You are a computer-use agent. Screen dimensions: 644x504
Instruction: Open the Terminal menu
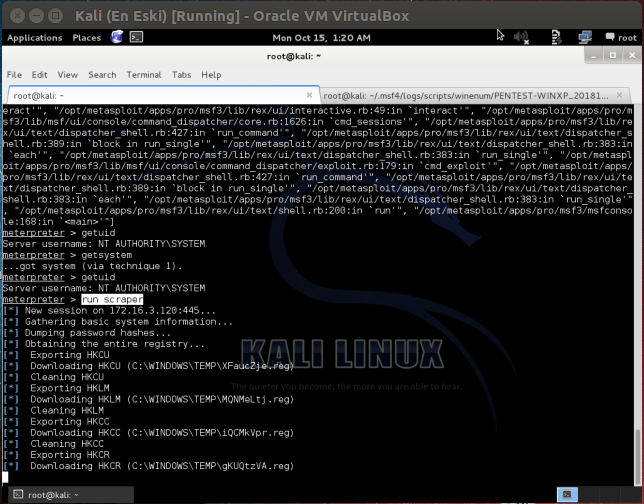[x=144, y=75]
